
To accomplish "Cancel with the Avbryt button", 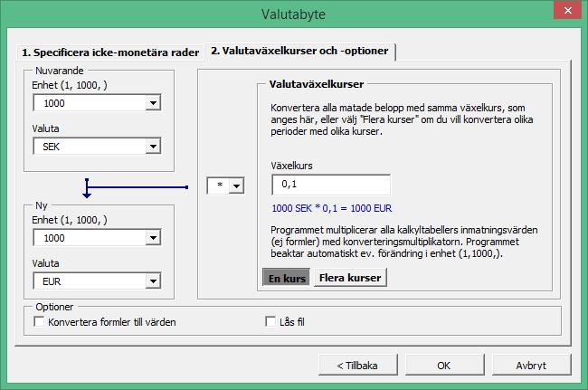I will click(x=531, y=366).
